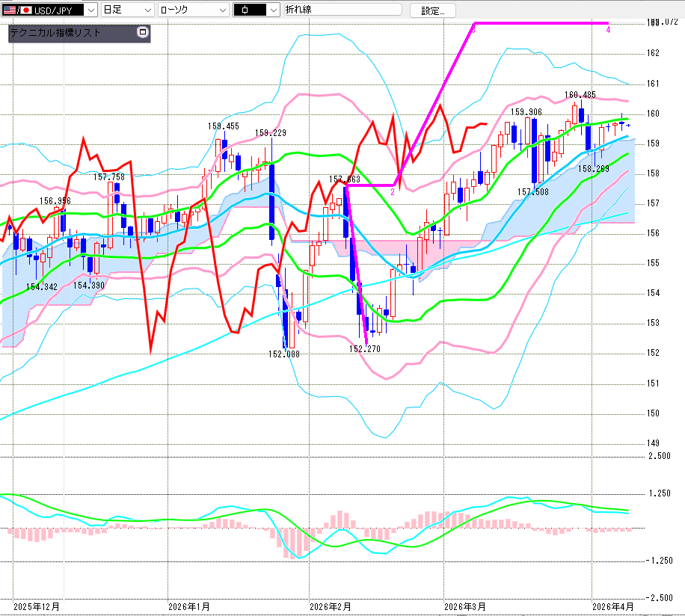Screen dimensions: 685x616
Task: Click the 折れ線 text field
Action: [342, 10]
